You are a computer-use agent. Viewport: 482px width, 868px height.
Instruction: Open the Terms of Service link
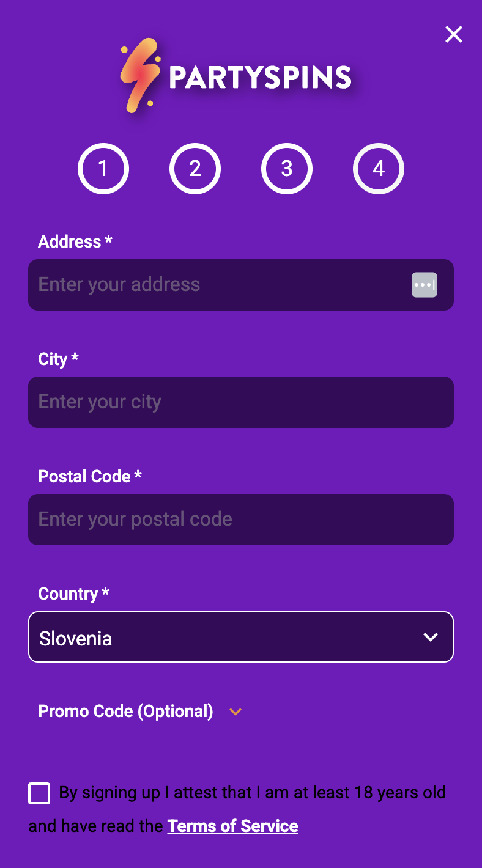coord(232,826)
